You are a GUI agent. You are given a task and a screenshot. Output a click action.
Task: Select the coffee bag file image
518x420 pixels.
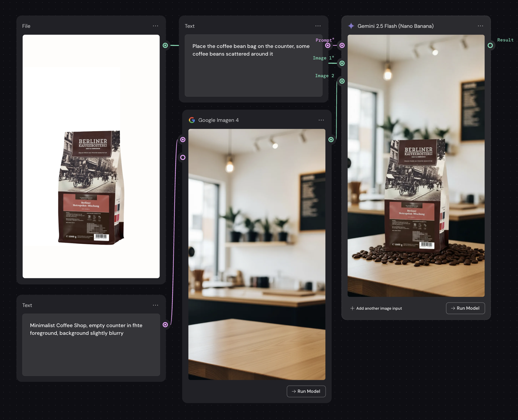tap(91, 156)
